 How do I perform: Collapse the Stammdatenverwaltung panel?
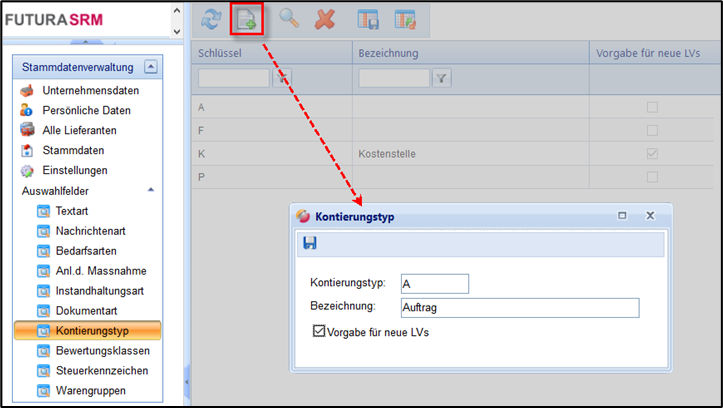click(x=150, y=67)
